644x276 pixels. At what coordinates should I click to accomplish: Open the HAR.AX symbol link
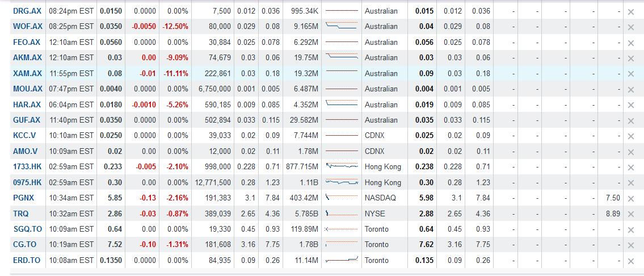point(27,104)
